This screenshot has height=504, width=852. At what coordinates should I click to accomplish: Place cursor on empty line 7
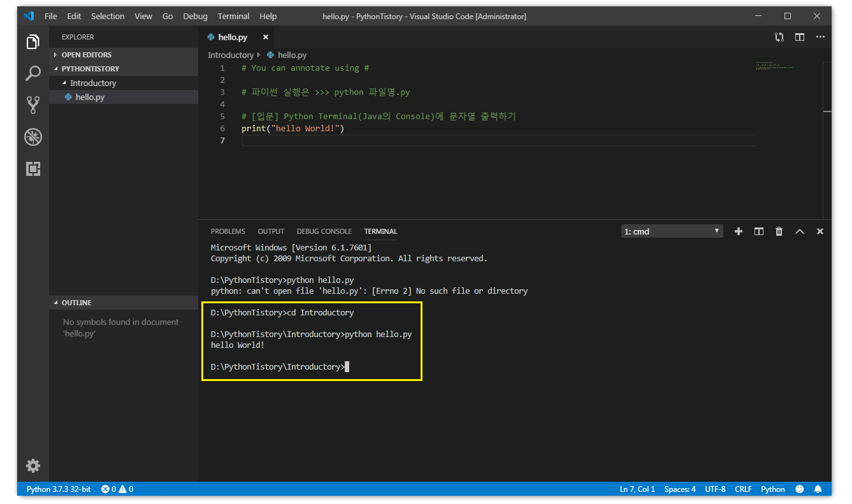tap(499, 140)
